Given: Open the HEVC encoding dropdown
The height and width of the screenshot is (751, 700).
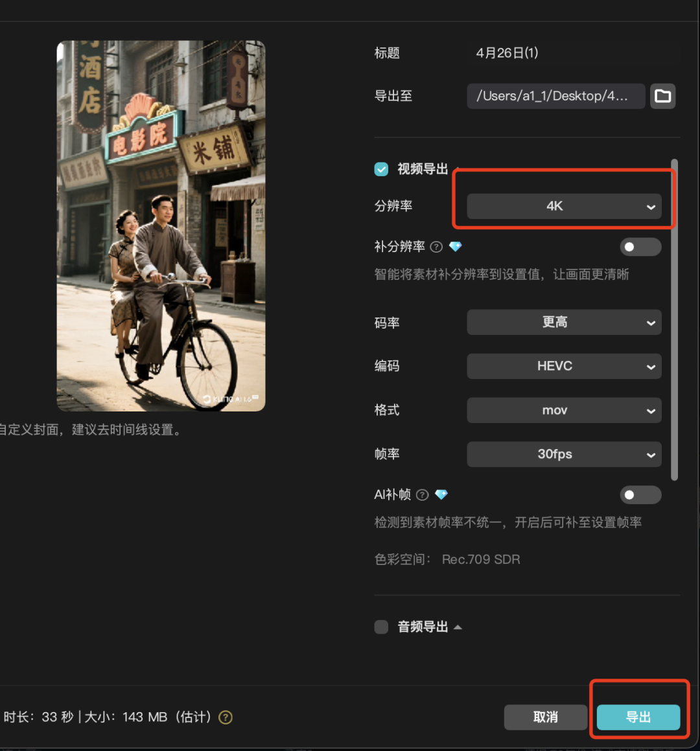Looking at the screenshot, I should click(564, 366).
